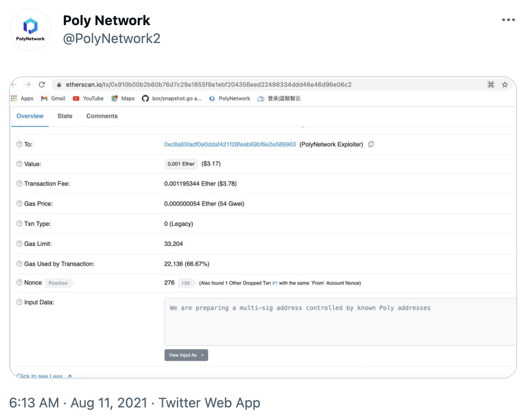Image resolution: width=527 pixels, height=420 pixels.
Task: Click the @PolyNetwork2 handle
Action: point(111,39)
